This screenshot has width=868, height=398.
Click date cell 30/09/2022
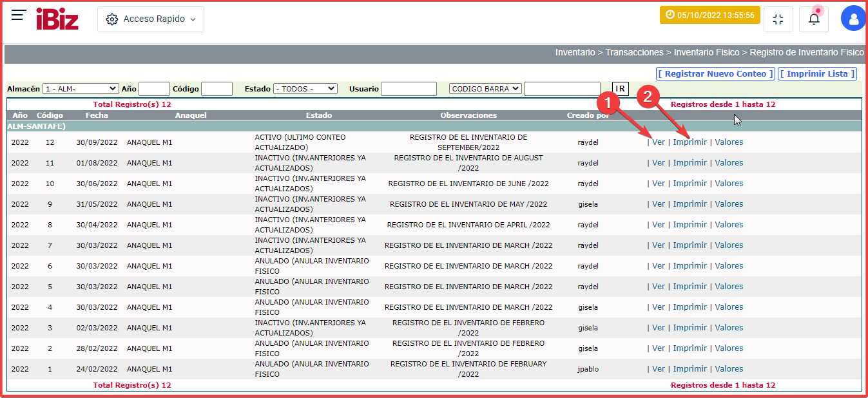pyautogui.click(x=97, y=142)
